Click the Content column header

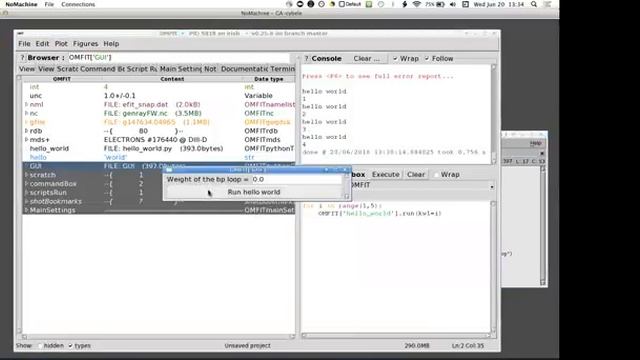click(x=172, y=79)
